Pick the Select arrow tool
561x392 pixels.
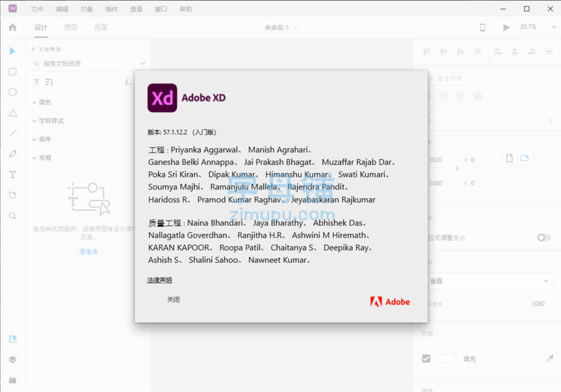[13, 51]
